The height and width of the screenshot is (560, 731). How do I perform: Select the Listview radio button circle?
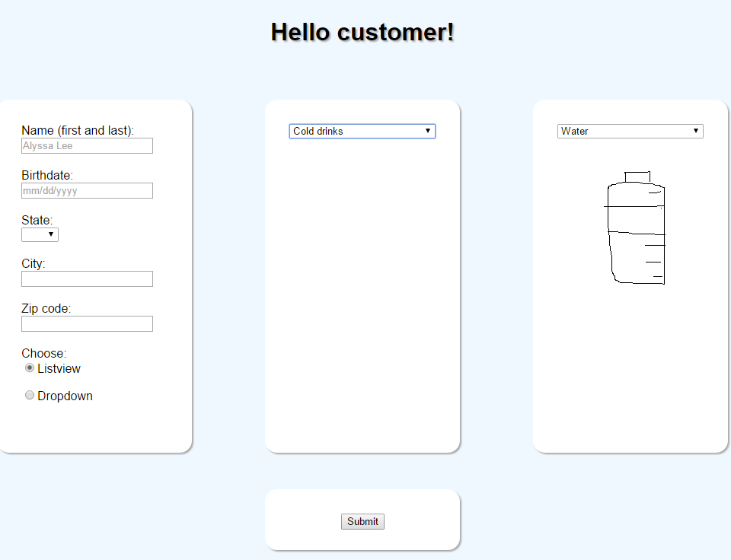pos(30,367)
